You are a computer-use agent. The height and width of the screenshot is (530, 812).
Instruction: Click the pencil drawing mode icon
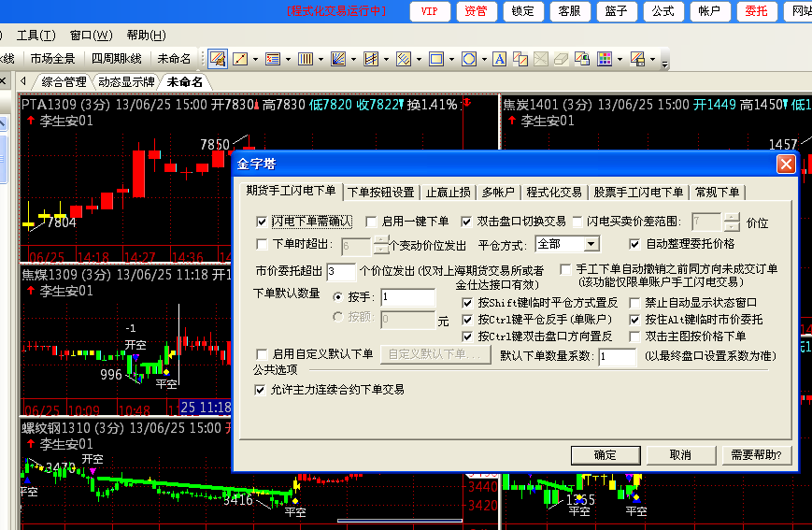tap(218, 59)
